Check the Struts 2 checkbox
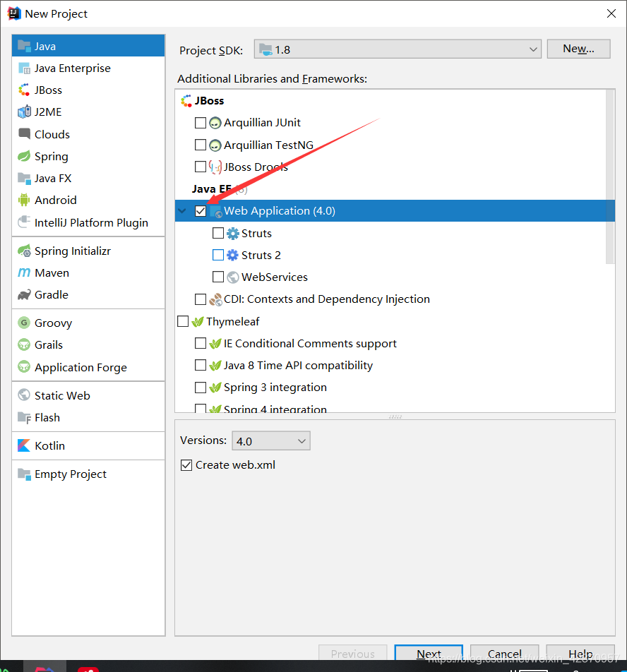Viewport: 627px width, 672px height. pos(217,255)
